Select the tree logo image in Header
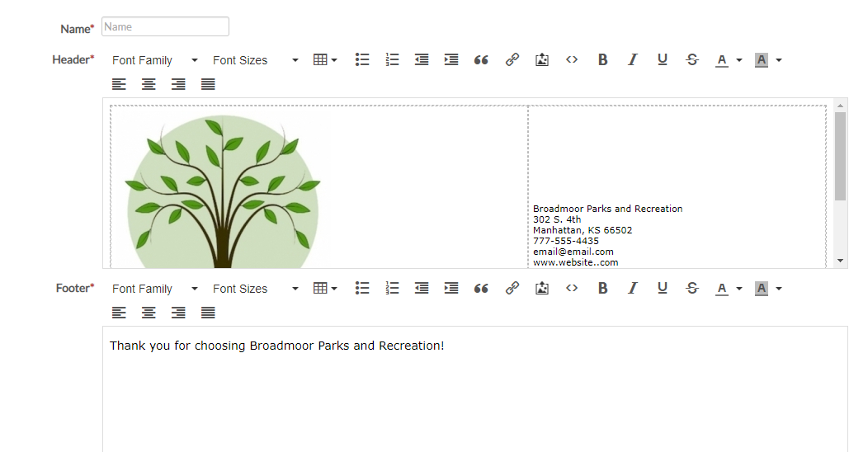 (x=223, y=191)
